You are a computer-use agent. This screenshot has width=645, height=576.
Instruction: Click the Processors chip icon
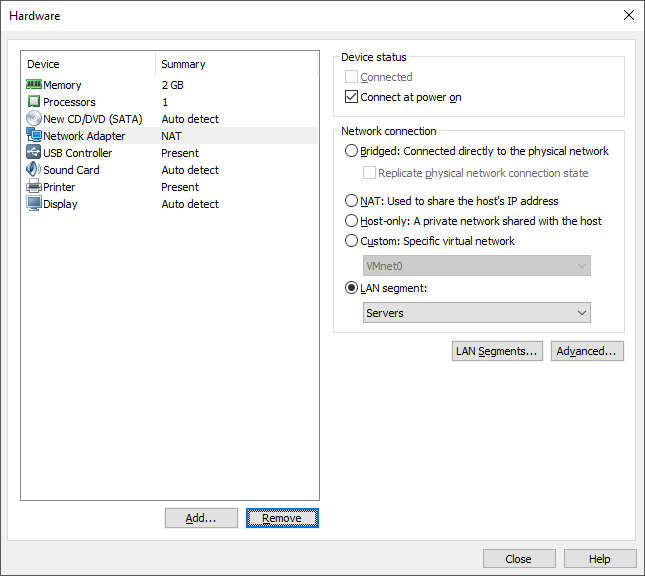pos(34,101)
